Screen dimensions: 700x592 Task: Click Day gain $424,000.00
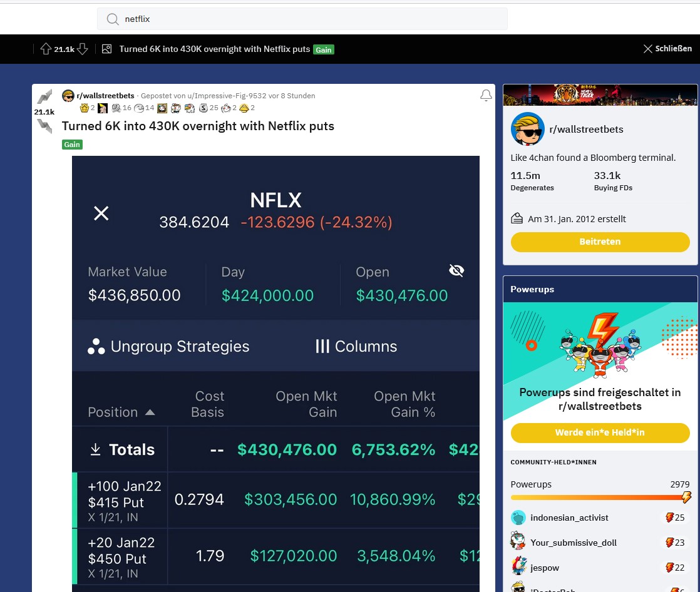[267, 295]
